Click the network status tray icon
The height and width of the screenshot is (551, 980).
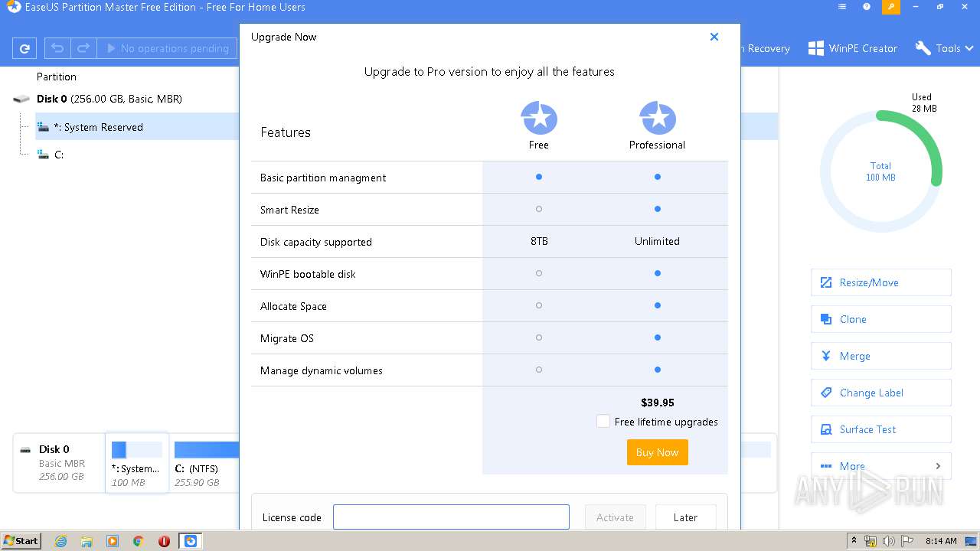(x=871, y=541)
